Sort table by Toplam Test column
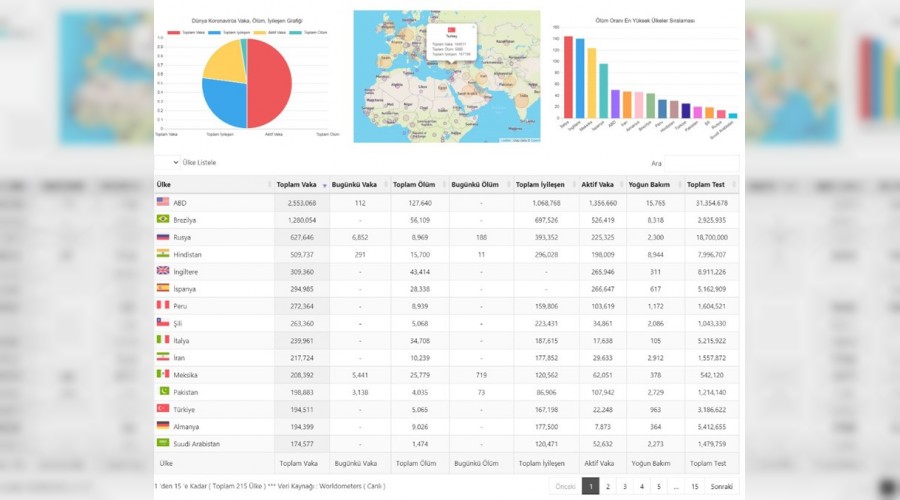 712,184
